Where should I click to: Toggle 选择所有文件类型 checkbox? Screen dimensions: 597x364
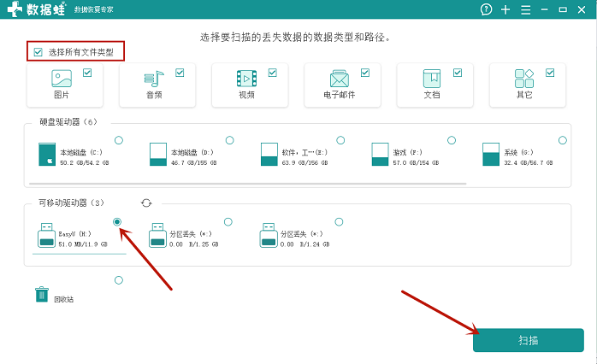coord(38,52)
